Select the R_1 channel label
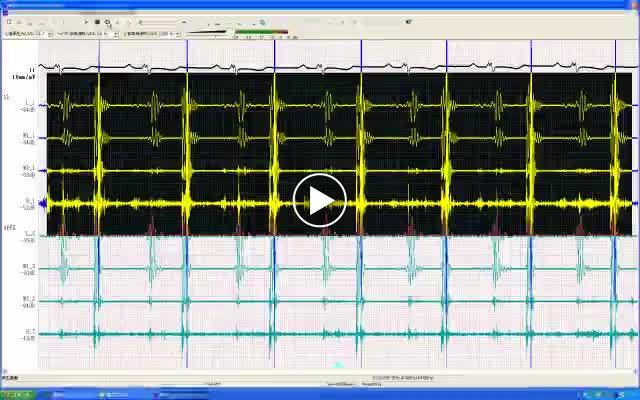The height and width of the screenshot is (400, 640). click(x=29, y=202)
